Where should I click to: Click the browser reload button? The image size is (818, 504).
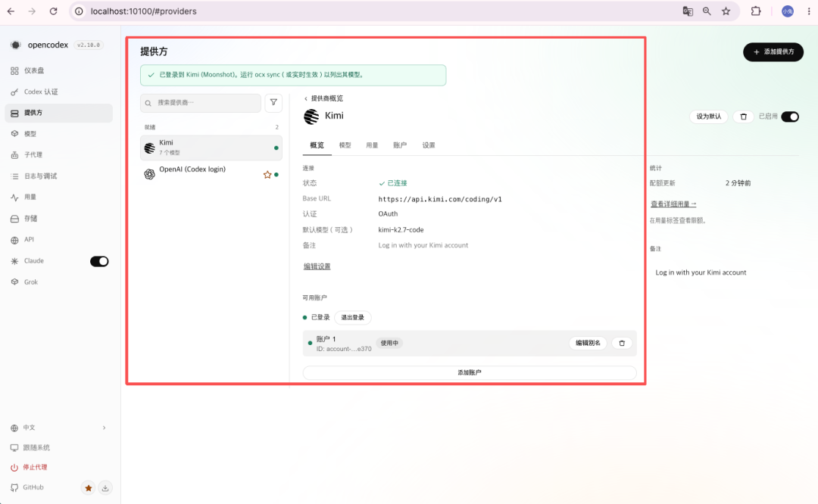tap(53, 11)
